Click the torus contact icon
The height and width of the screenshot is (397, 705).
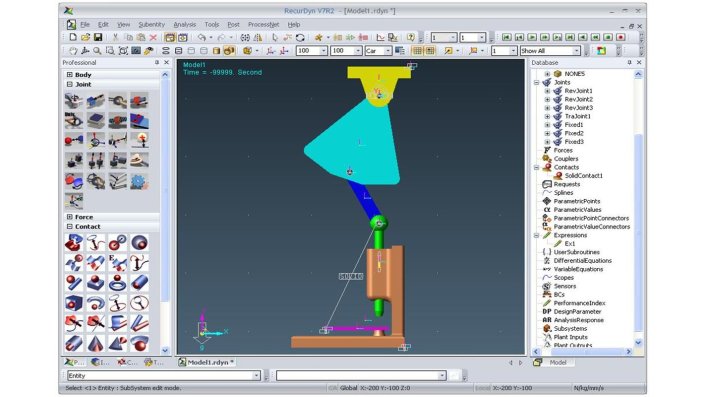click(x=117, y=282)
